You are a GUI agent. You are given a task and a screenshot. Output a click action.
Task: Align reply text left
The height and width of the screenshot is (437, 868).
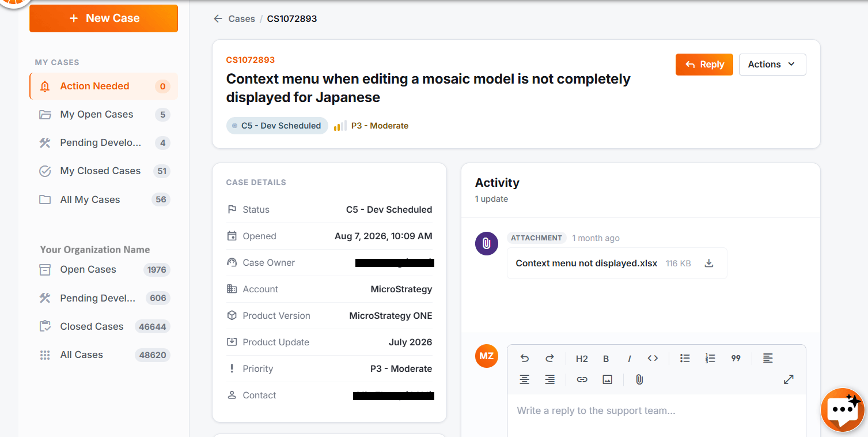pyautogui.click(x=768, y=359)
